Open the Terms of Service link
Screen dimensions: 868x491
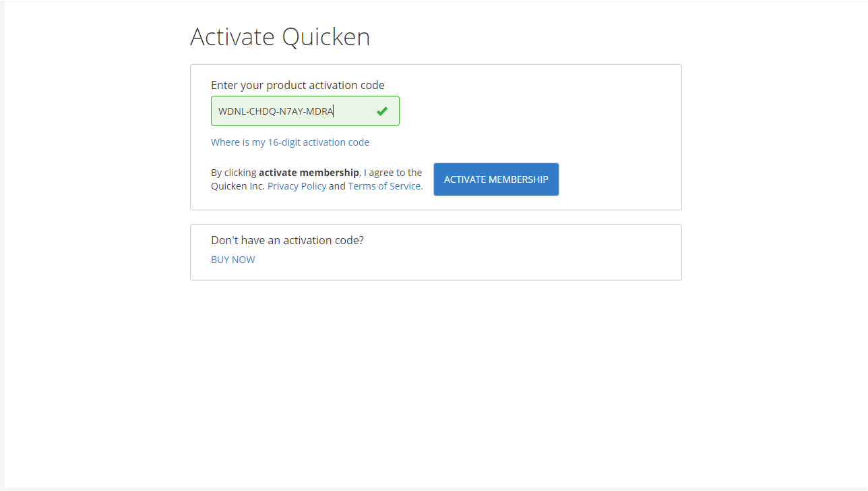pyautogui.click(x=385, y=186)
